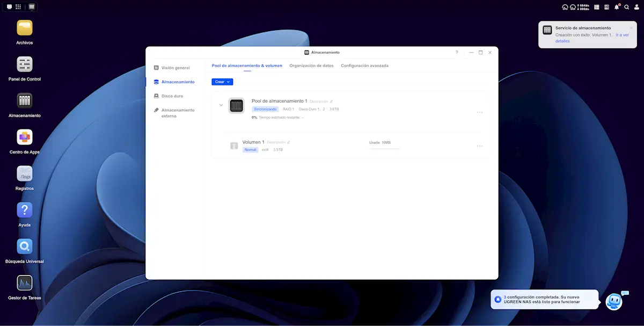Screen dimensions: 644x326
Task: Open Gestor de Tareas desktop icon
Action: (24, 283)
